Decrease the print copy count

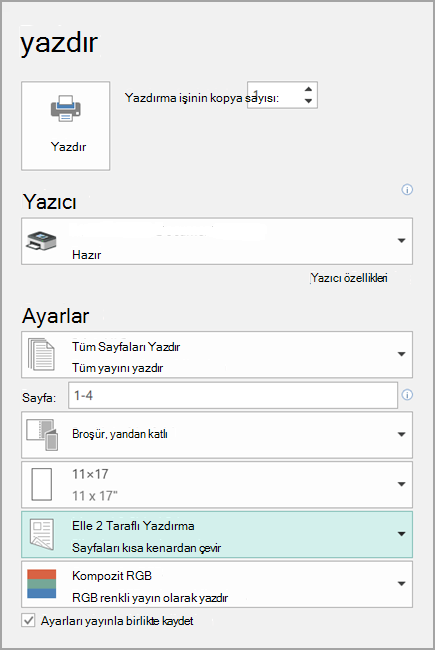308,101
